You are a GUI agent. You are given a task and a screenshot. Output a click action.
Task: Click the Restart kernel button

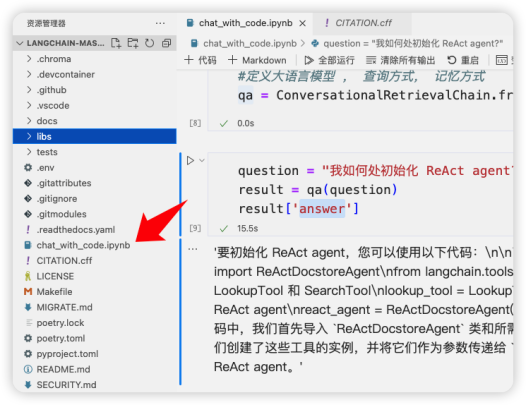[463, 60]
